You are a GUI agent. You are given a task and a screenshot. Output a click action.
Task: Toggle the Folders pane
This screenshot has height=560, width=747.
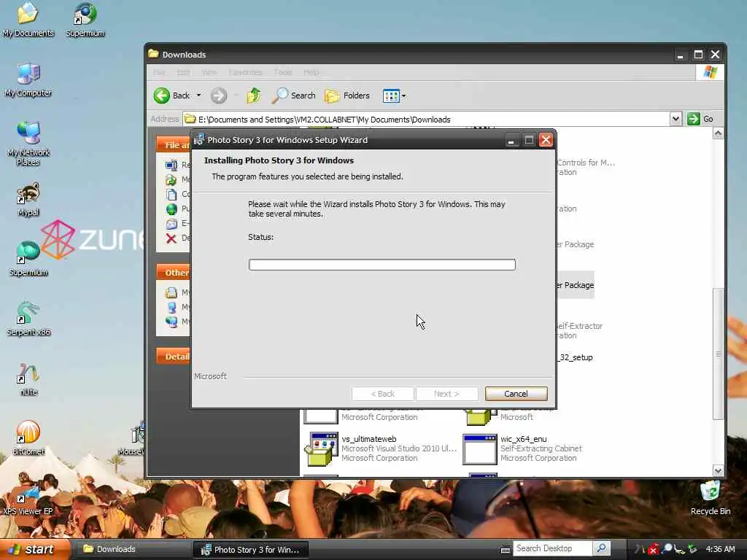coord(347,96)
